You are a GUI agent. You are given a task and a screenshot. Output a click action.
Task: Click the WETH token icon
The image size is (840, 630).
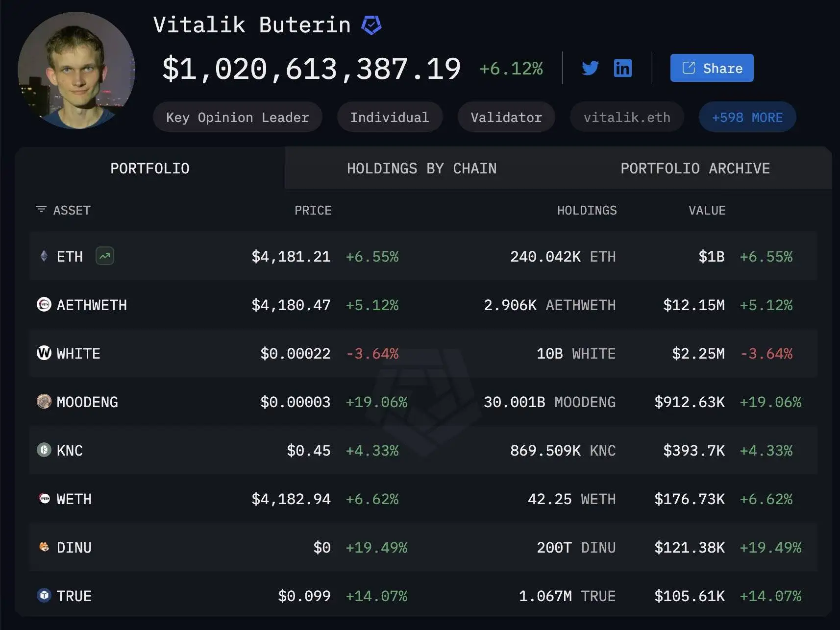[44, 499]
